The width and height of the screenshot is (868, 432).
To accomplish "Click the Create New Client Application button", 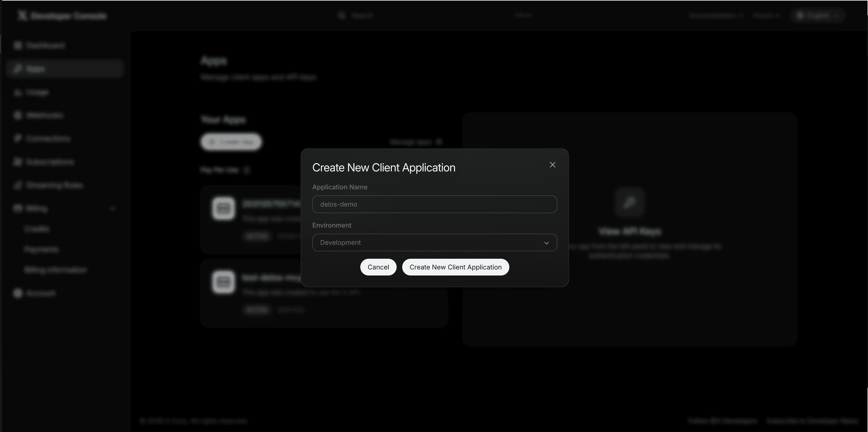I will click(x=455, y=267).
